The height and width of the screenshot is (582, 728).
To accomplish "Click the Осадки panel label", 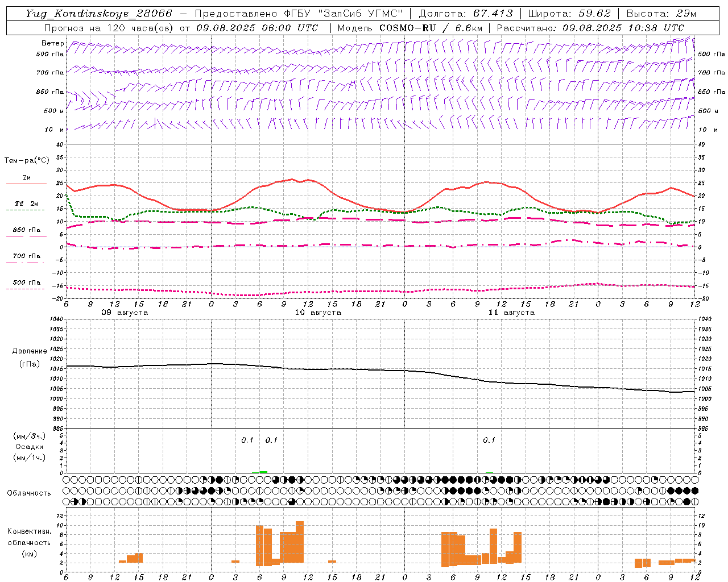I will [x=29, y=447].
